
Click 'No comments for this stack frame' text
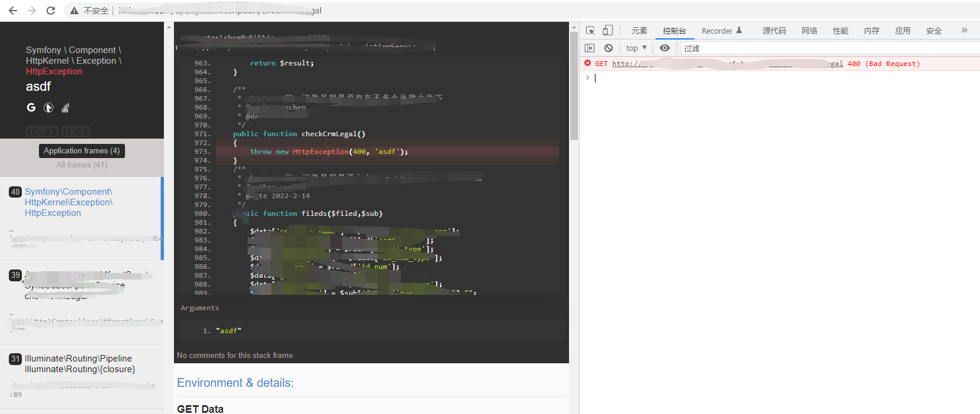point(236,356)
